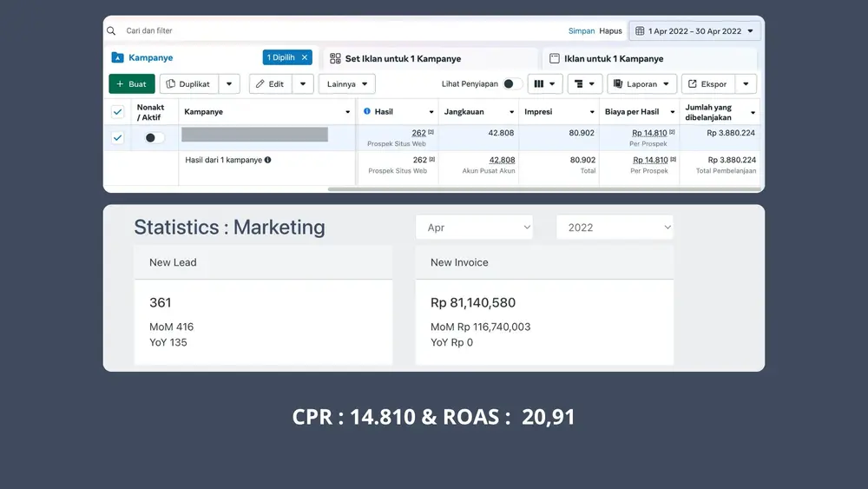Click the calendar icon in the date range
This screenshot has width=868, height=489.
click(640, 31)
